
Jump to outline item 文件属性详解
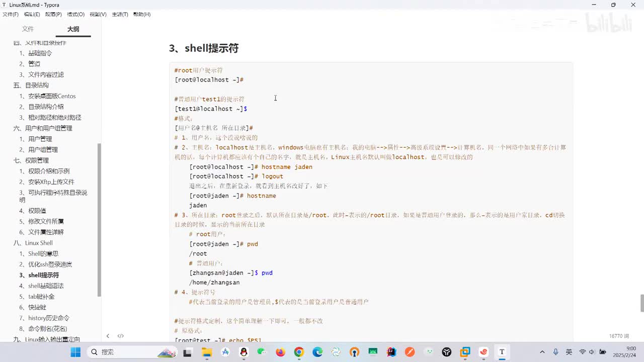tap(42, 232)
